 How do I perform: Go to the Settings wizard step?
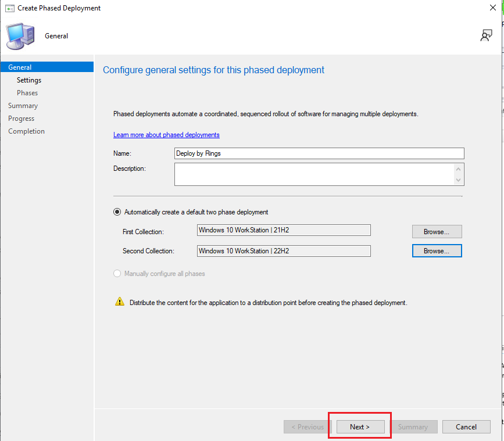point(29,80)
